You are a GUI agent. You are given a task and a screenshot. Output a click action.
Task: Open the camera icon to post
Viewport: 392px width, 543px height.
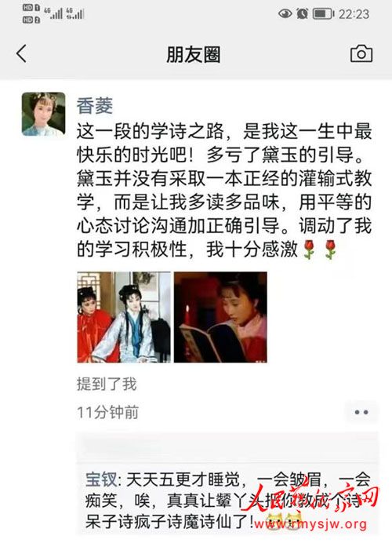click(x=361, y=53)
